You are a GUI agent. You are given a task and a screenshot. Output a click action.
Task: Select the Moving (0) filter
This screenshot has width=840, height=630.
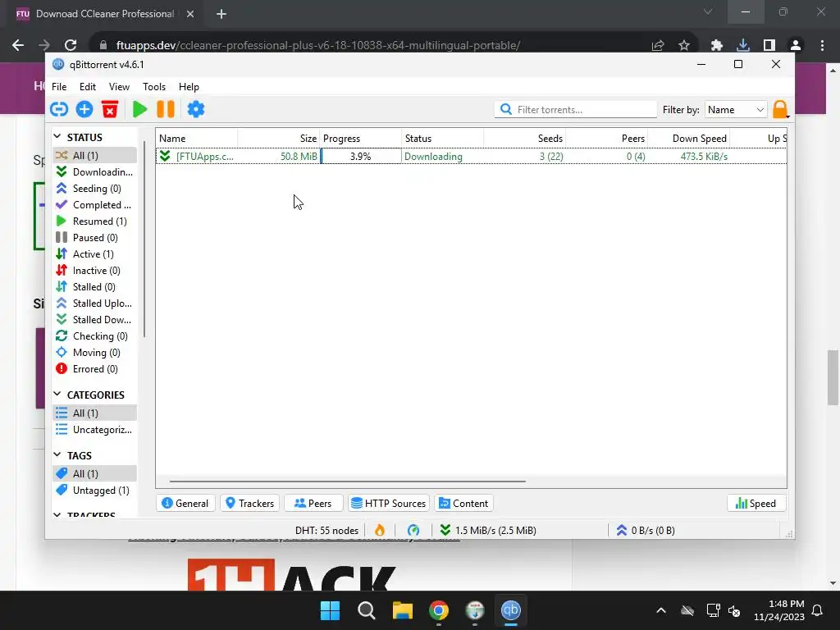coord(95,353)
